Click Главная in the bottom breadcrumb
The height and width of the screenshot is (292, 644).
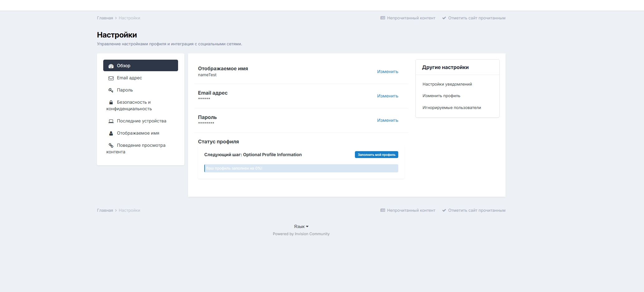pyautogui.click(x=105, y=210)
